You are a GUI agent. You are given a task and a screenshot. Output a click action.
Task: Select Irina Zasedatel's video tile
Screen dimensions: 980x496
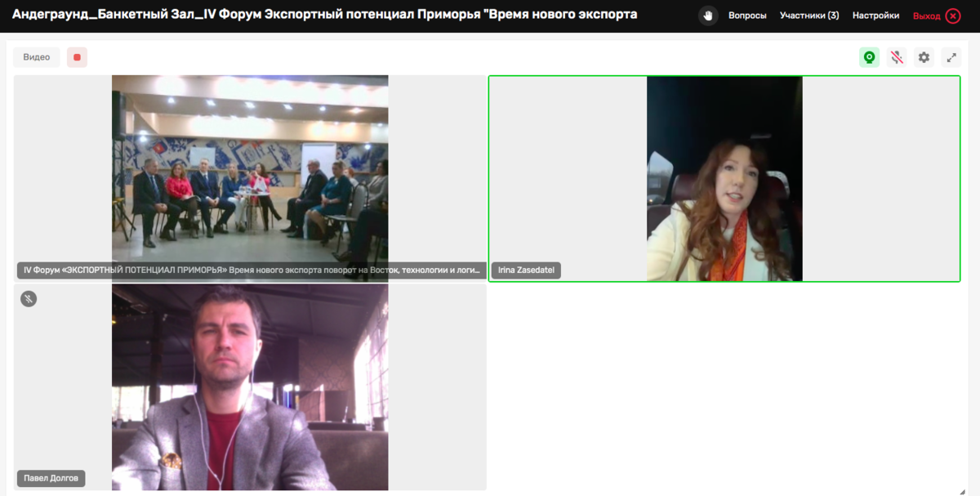pyautogui.click(x=724, y=178)
